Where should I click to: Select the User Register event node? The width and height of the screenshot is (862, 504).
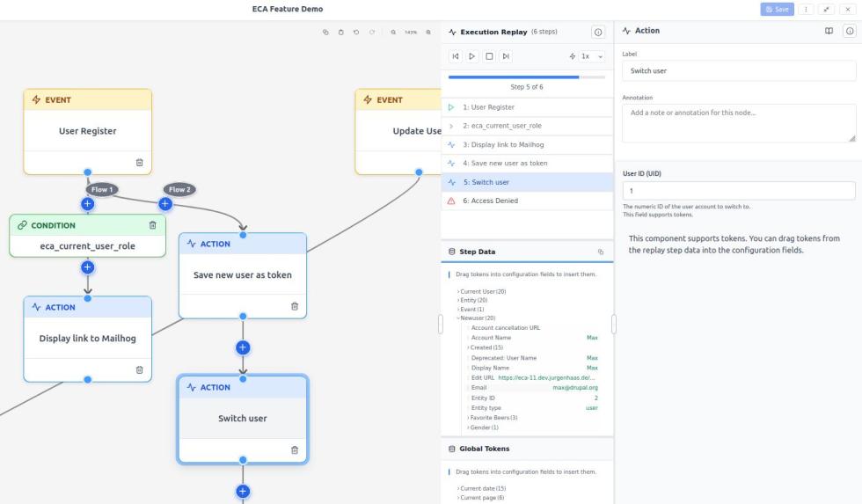click(87, 131)
